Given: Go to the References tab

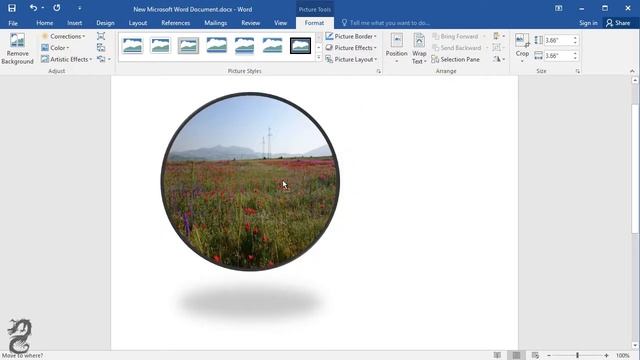Looking at the screenshot, I should (176, 23).
